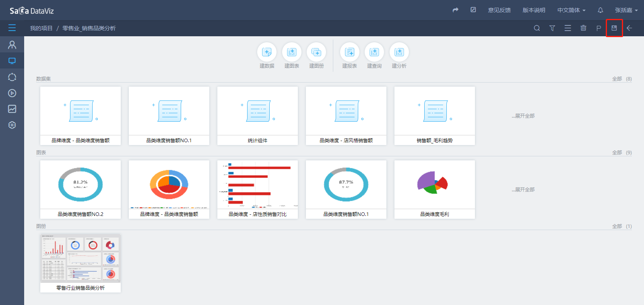Screen dimensions: 644x305
Task: Expand all charts via 展开全部
Action: click(x=523, y=189)
